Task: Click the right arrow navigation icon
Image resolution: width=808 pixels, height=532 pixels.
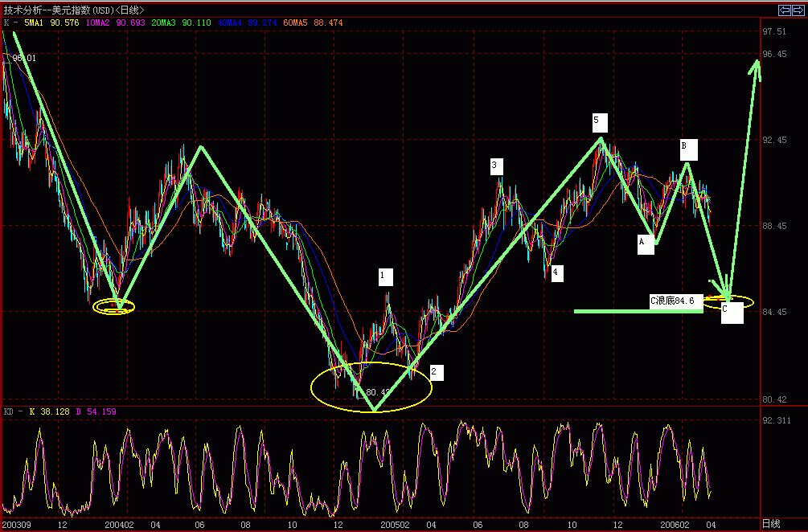Action: tap(798, 10)
